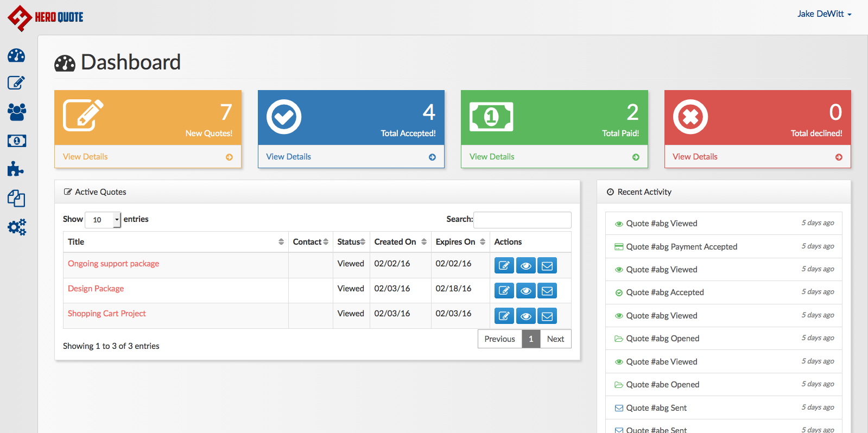
Task: Sort table by Title column
Action: pyautogui.click(x=175, y=242)
